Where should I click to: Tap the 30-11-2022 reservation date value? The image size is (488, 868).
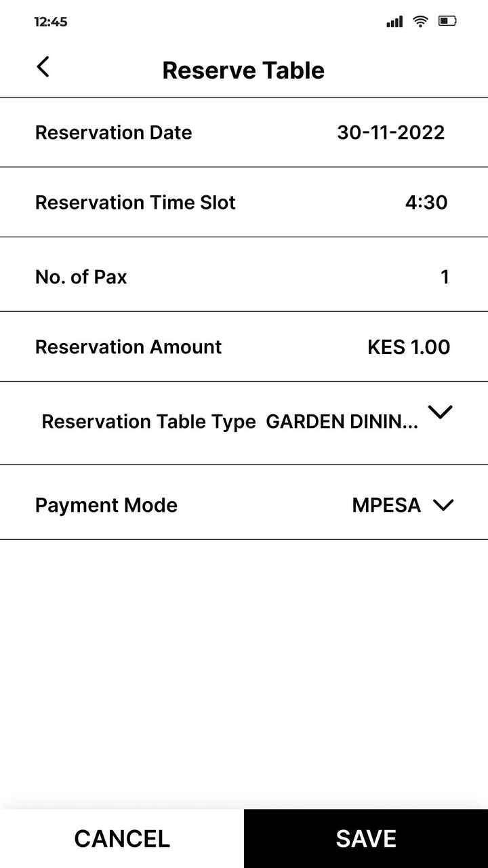[390, 132]
